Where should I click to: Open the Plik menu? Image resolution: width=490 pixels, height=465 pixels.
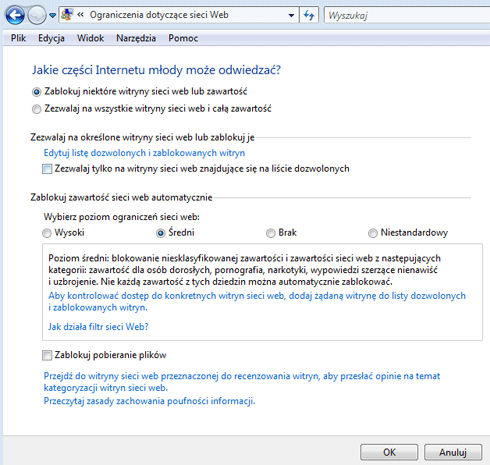(x=18, y=38)
